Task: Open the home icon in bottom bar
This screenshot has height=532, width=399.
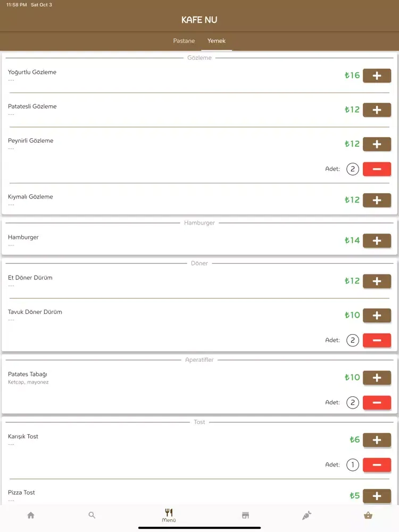Action: 31,515
